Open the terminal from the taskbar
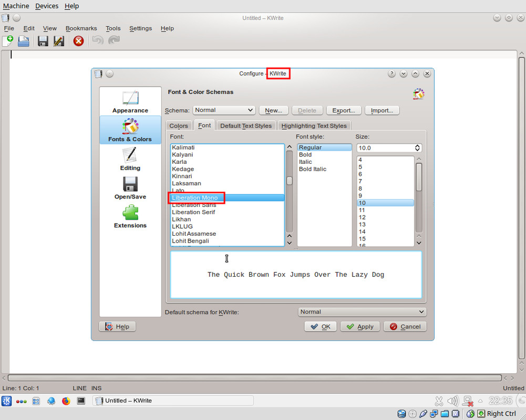The height and width of the screenshot is (420, 526). pos(81,401)
